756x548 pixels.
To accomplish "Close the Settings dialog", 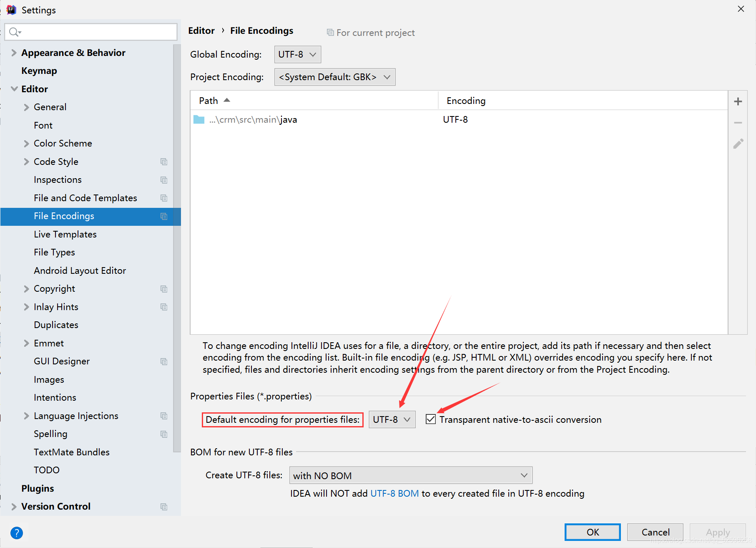I will coord(741,9).
